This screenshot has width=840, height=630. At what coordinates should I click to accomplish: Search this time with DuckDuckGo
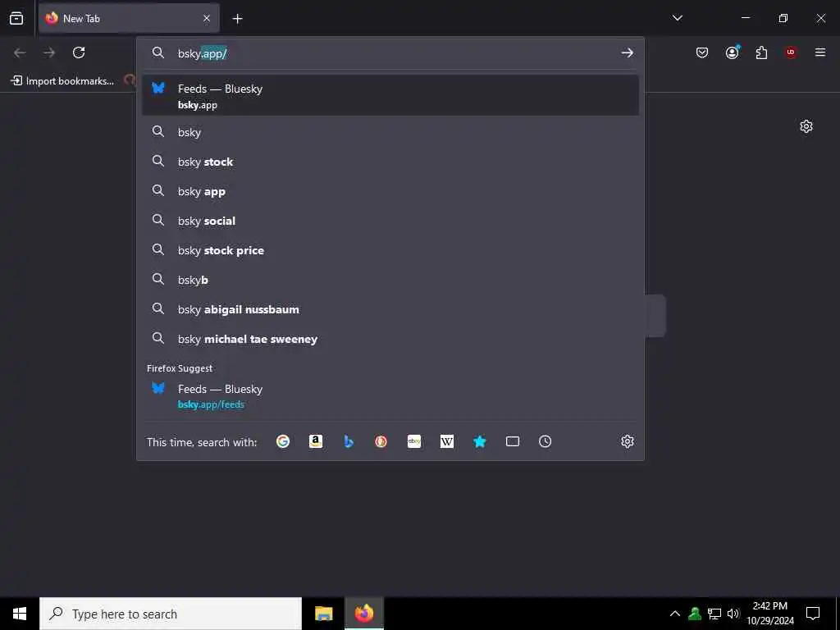[x=381, y=441]
